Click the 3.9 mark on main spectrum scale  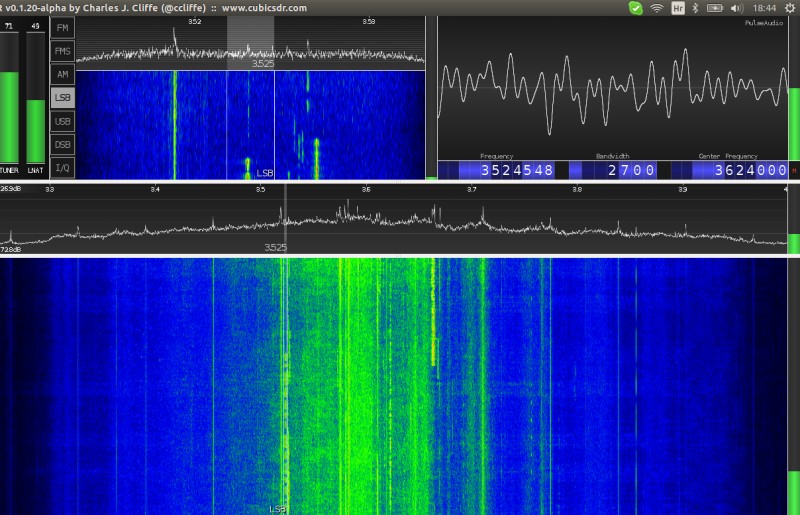pos(683,189)
